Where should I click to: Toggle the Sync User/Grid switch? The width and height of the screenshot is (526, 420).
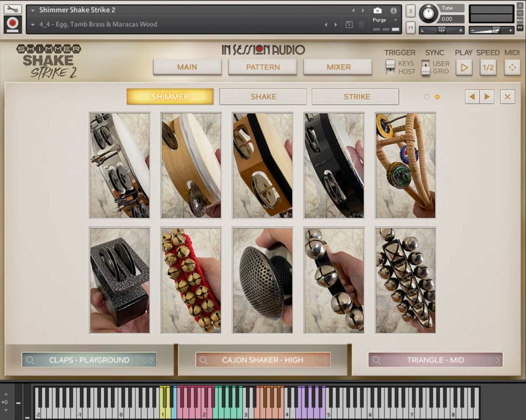[x=425, y=67]
